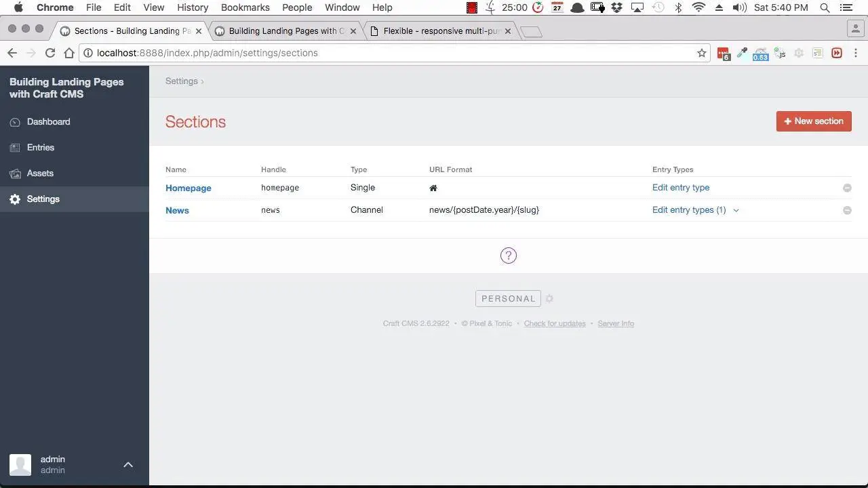868x488 pixels.
Task: Open the Chrome File menu
Action: click(x=94, y=7)
